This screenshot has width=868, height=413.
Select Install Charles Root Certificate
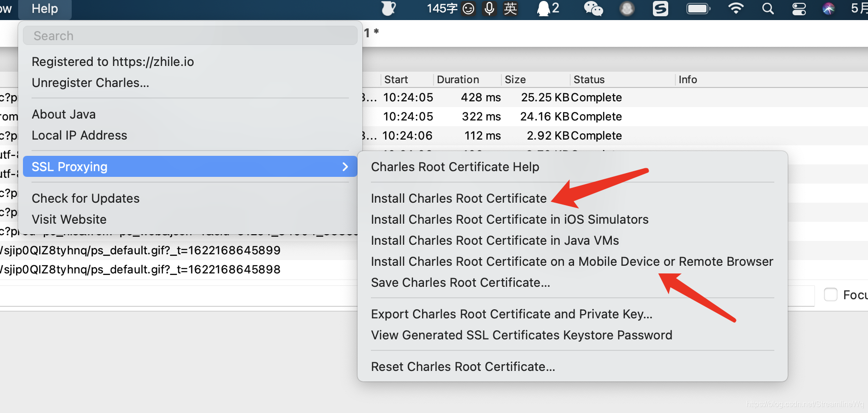[459, 198]
